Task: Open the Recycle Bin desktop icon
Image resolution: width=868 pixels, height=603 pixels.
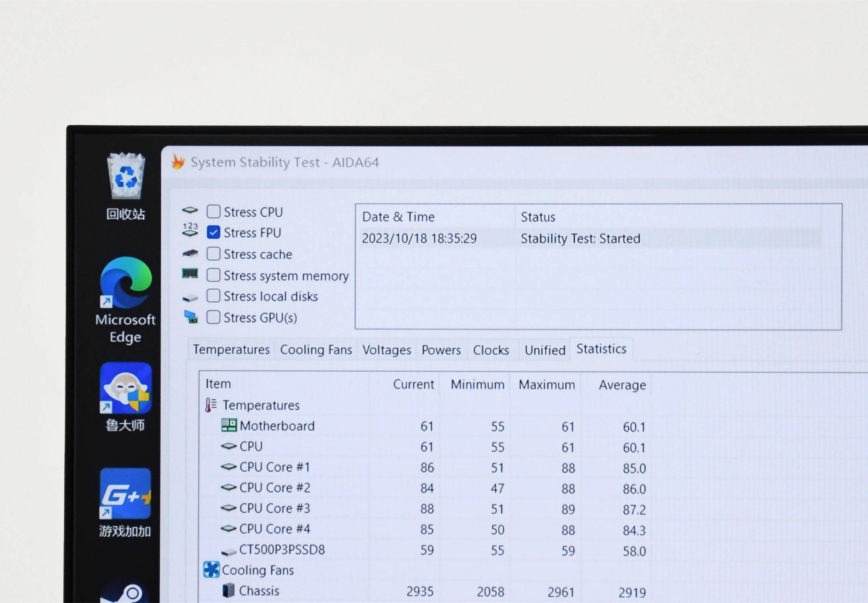Action: click(x=126, y=178)
